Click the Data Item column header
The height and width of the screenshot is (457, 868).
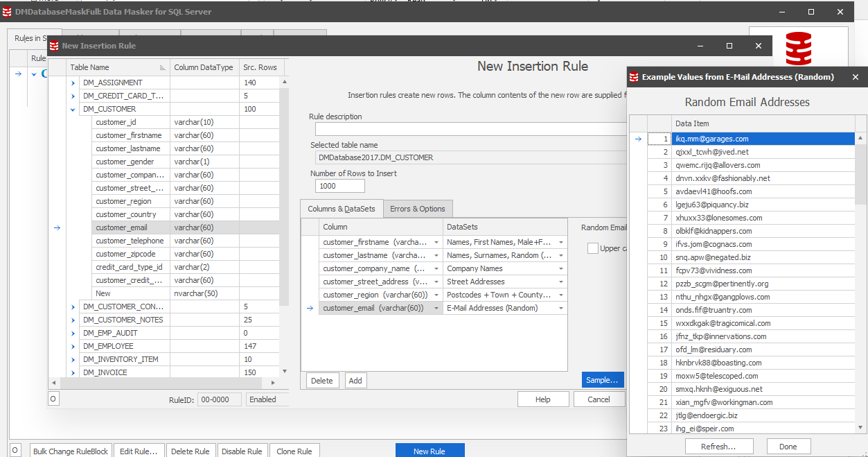[x=763, y=123]
